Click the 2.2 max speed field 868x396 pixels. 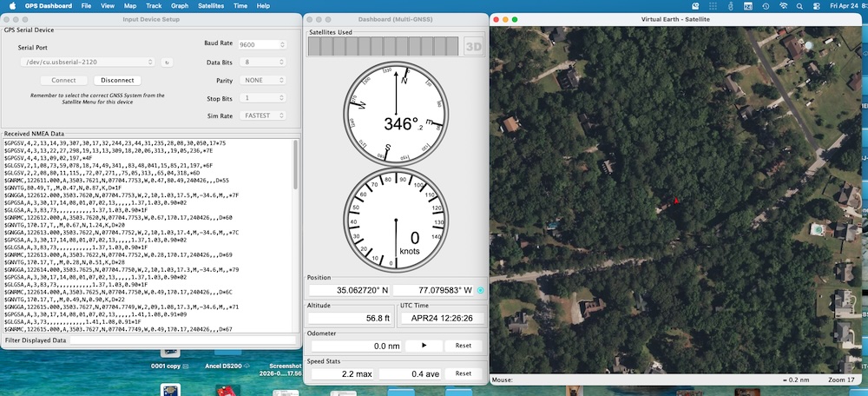343,373
